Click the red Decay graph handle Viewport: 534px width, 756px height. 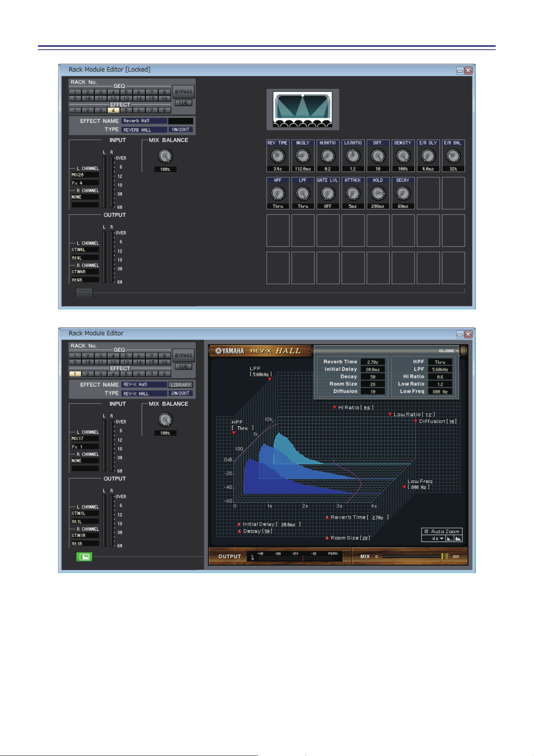click(239, 531)
